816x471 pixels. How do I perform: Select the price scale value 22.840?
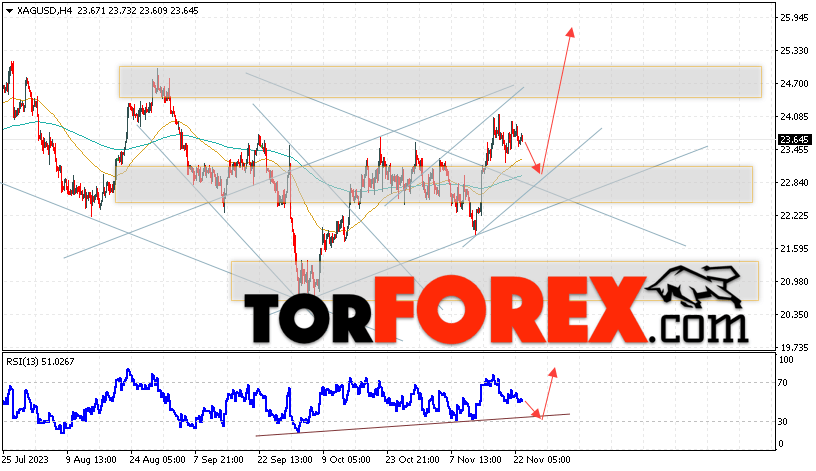click(794, 183)
